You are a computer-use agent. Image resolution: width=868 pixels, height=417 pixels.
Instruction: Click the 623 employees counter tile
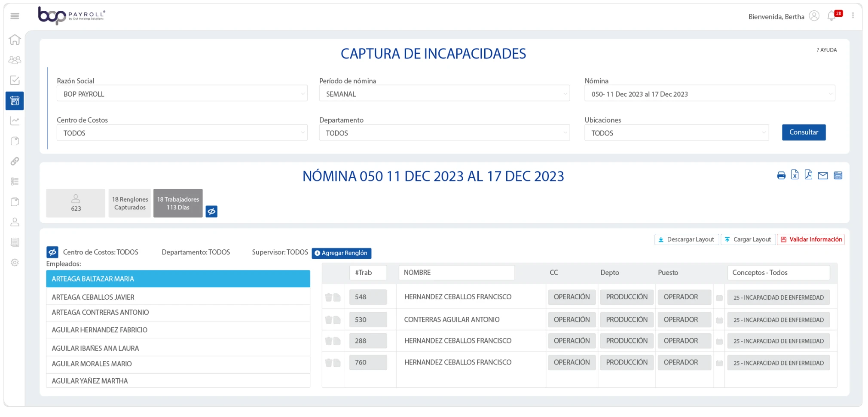click(x=76, y=203)
